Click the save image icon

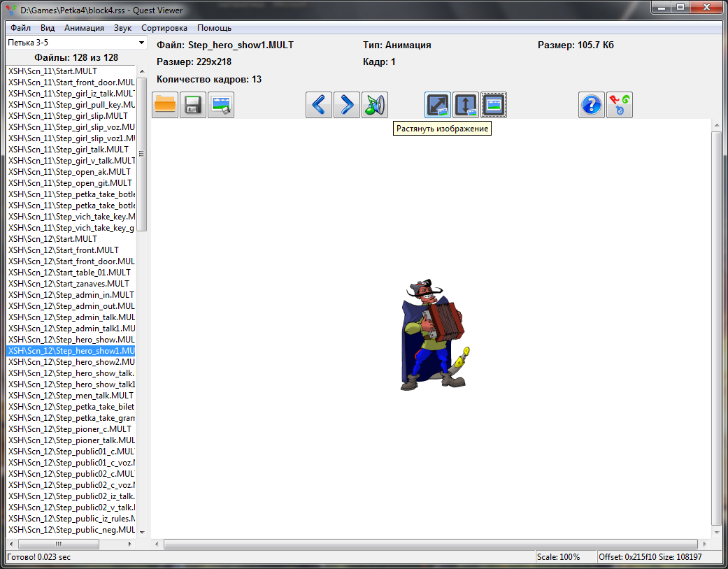click(x=221, y=105)
